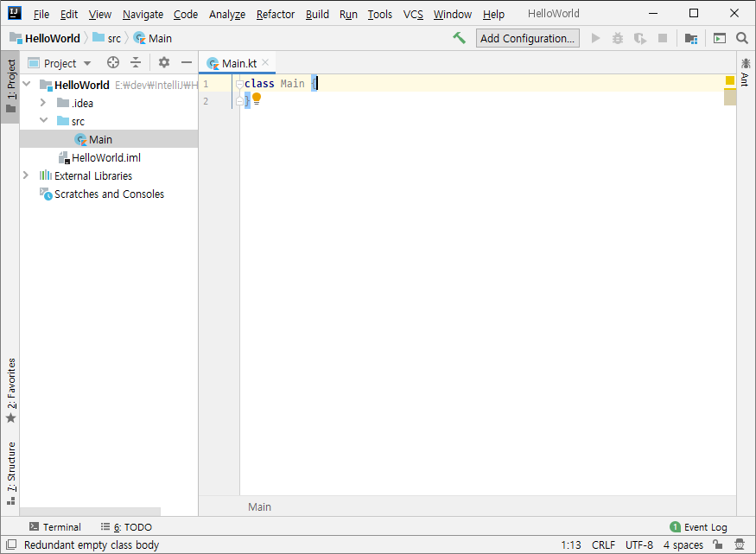The width and height of the screenshot is (756, 554).
Task: Open the Ant tool window
Action: pos(746,73)
